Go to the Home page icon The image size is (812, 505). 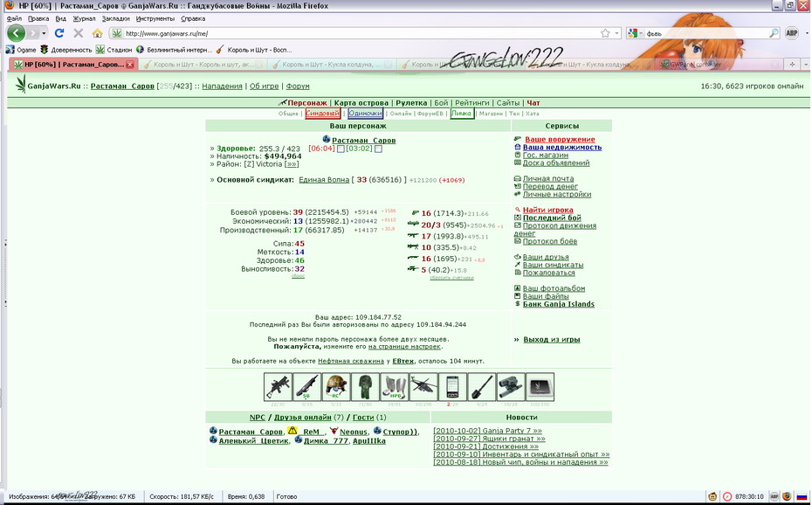[97, 33]
